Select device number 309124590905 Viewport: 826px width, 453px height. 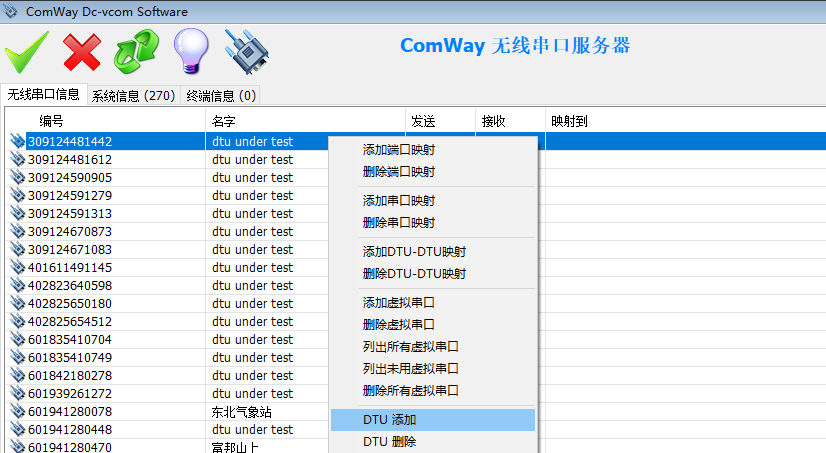pyautogui.click(x=70, y=177)
